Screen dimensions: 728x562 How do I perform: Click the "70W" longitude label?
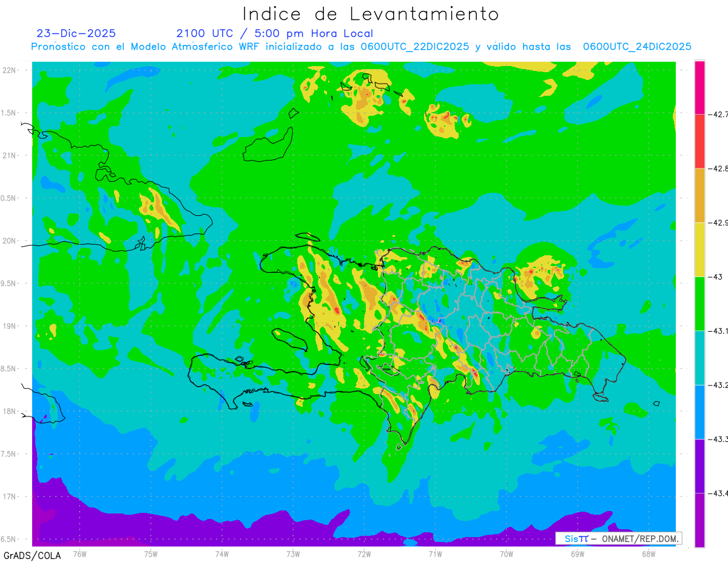click(x=507, y=554)
